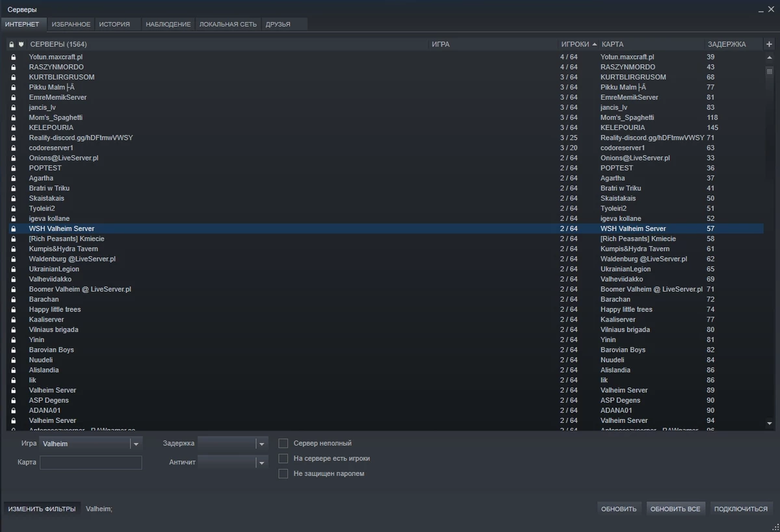Open the Игра dropdown showing Valheim
Screen dimensions: 780x532
pyautogui.click(x=90, y=444)
